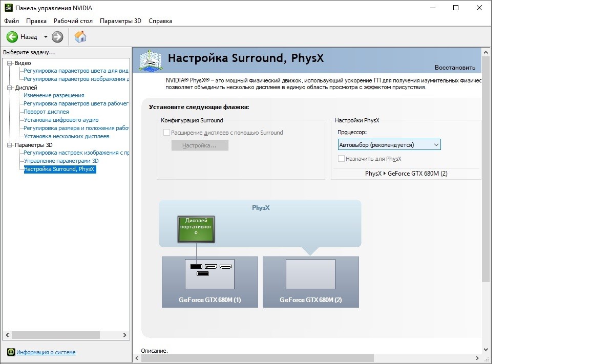
Task: Click sidebar scroll left arrow
Action: coord(7,335)
